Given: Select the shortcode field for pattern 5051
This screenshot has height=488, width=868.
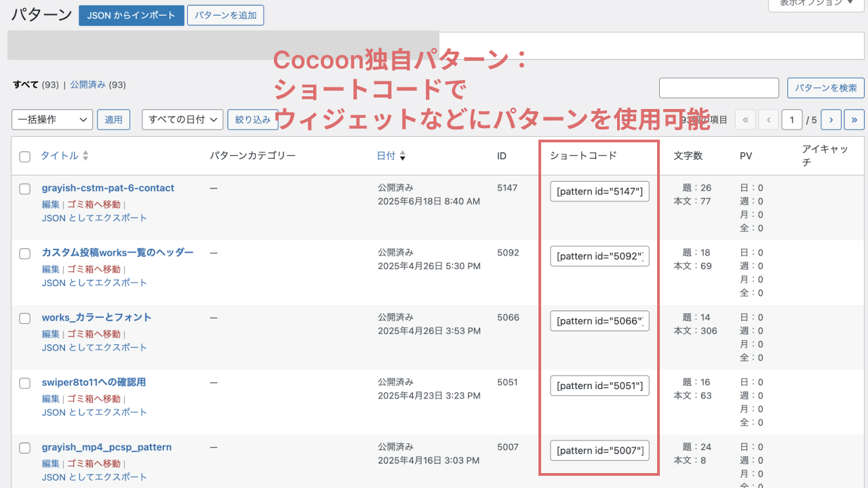Looking at the screenshot, I should pyautogui.click(x=599, y=386).
